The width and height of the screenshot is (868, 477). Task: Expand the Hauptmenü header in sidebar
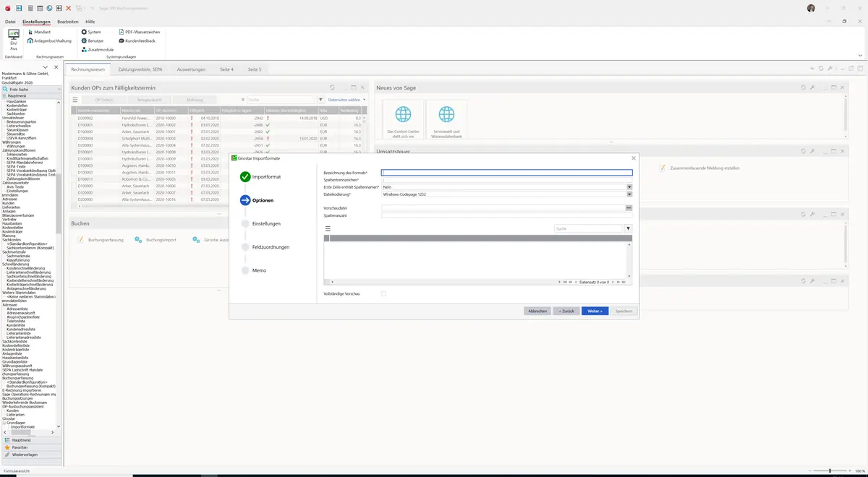click(31, 95)
